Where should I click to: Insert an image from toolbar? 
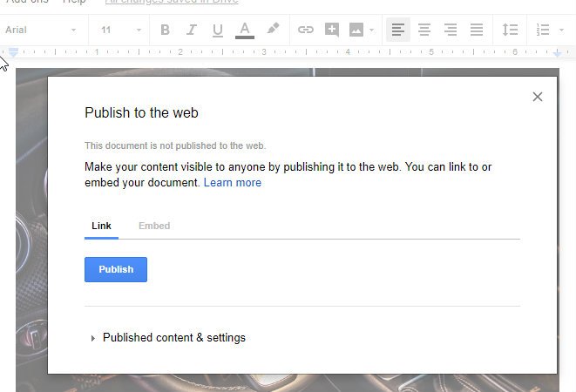(x=356, y=30)
